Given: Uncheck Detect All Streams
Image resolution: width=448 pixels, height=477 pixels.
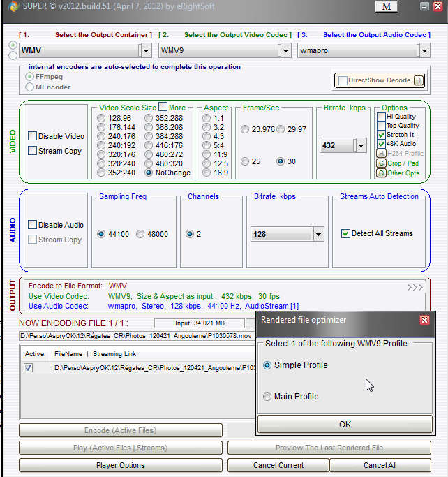Looking at the screenshot, I should [345, 234].
